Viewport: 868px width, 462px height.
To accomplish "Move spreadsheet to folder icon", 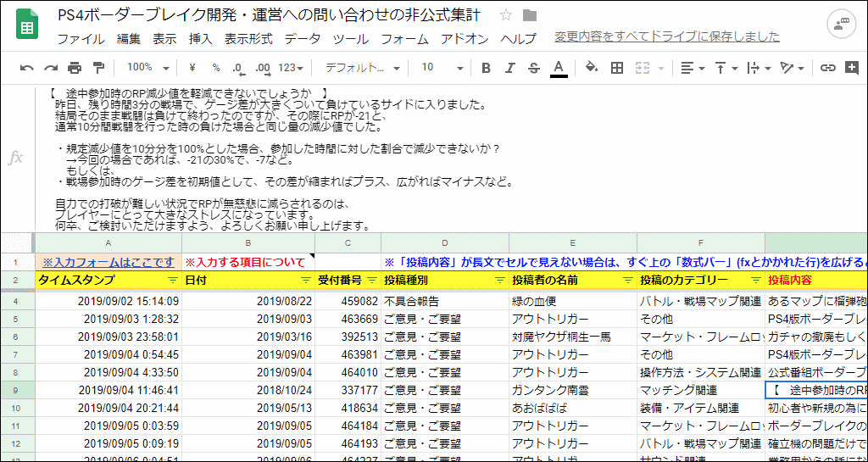I will [530, 15].
